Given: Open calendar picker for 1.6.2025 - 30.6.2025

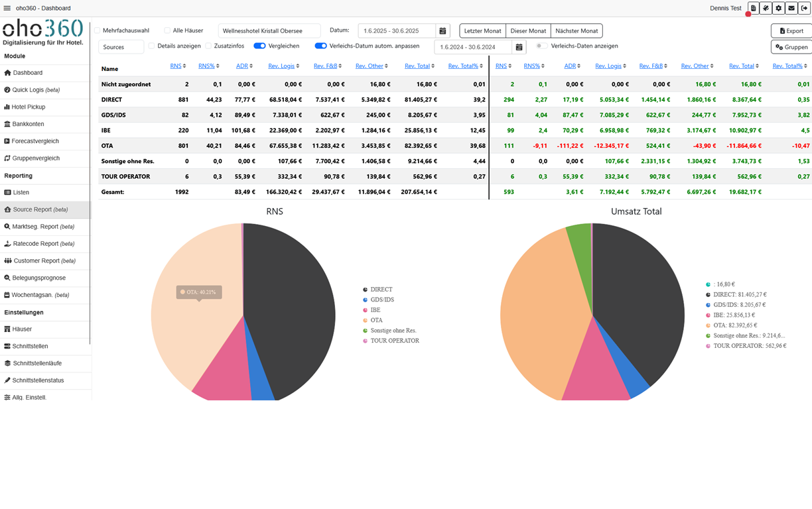Looking at the screenshot, I should [x=443, y=30].
